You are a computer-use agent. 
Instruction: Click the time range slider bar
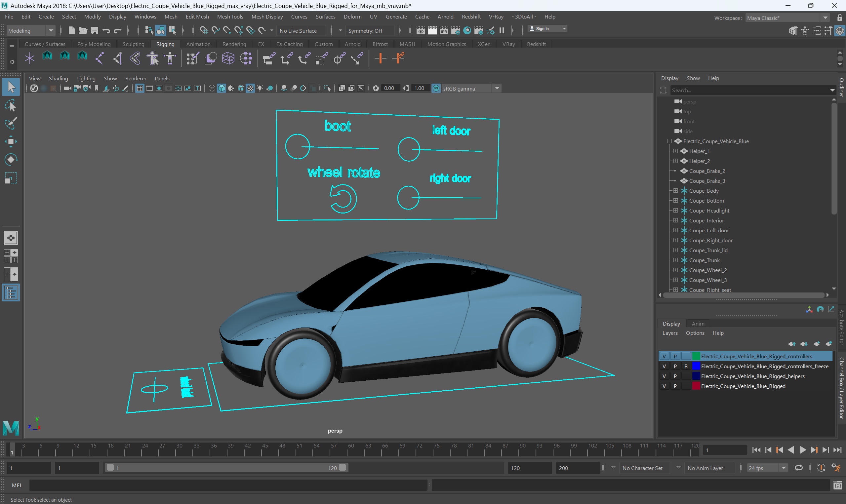coord(226,468)
